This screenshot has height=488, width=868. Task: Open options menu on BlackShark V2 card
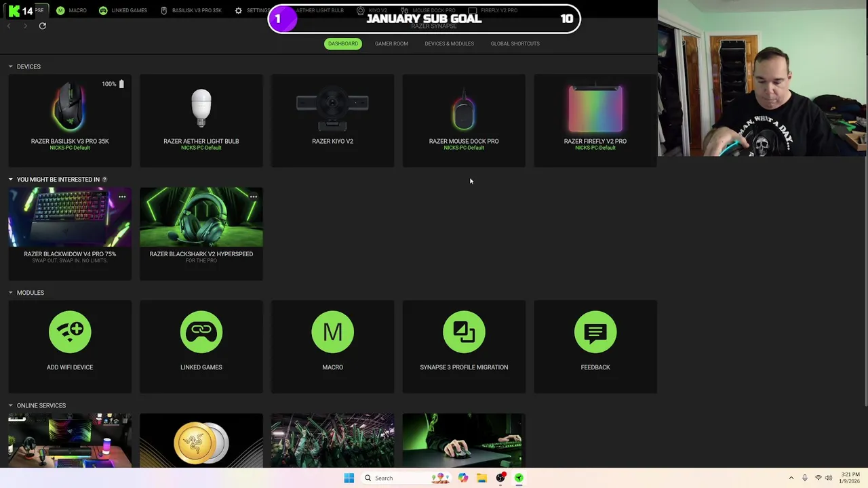pyautogui.click(x=254, y=197)
